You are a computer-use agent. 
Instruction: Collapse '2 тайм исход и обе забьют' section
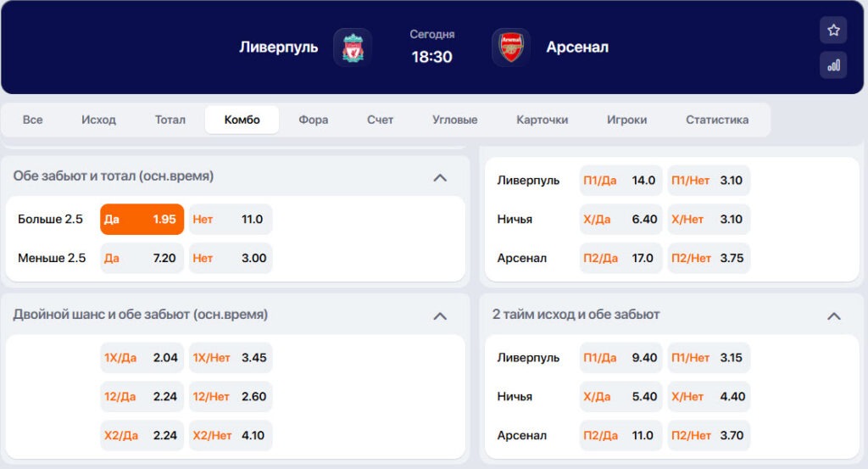[x=834, y=316]
